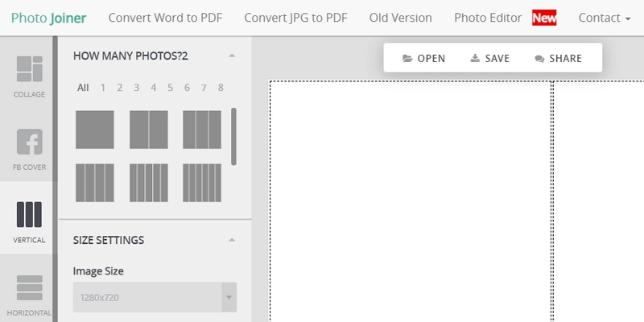The height and width of the screenshot is (322, 644).
Task: Collapse the How Many Photos section
Action: (232, 56)
